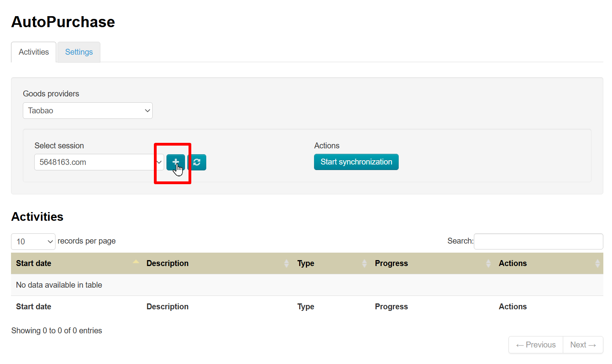This screenshot has height=364, width=612.
Task: Click the refresh sessions icon button
Action: pos(197,162)
